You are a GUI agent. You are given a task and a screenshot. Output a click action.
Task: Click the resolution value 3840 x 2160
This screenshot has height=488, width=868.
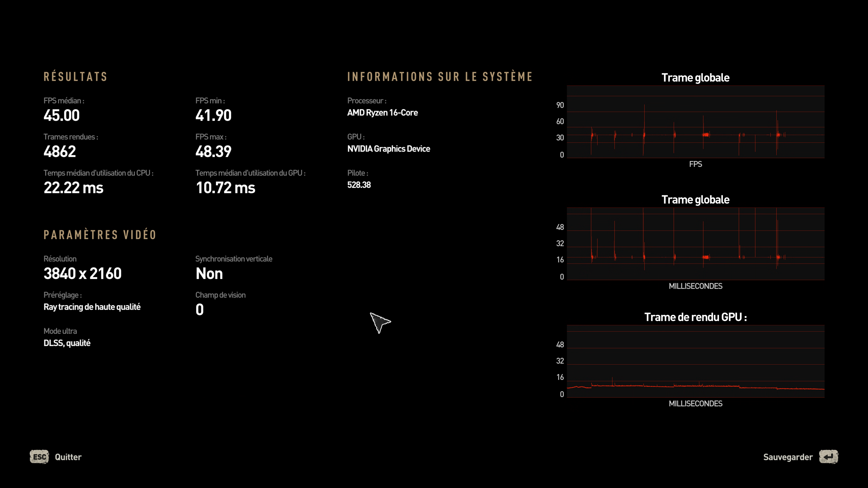pyautogui.click(x=83, y=273)
